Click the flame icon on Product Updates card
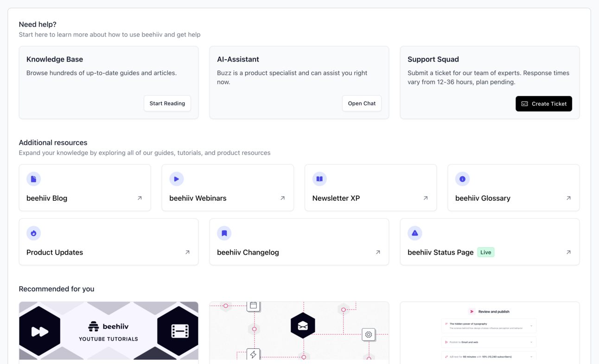The width and height of the screenshot is (599, 364). pos(33,233)
